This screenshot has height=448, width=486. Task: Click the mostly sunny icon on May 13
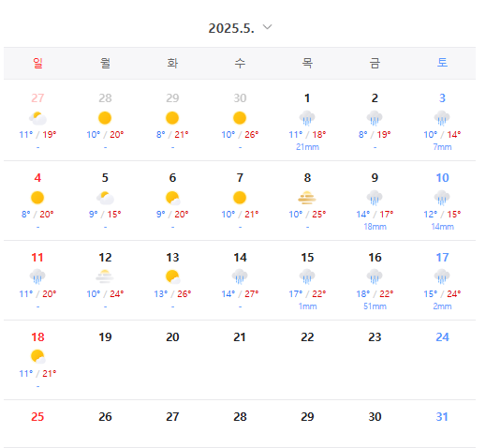173,277
